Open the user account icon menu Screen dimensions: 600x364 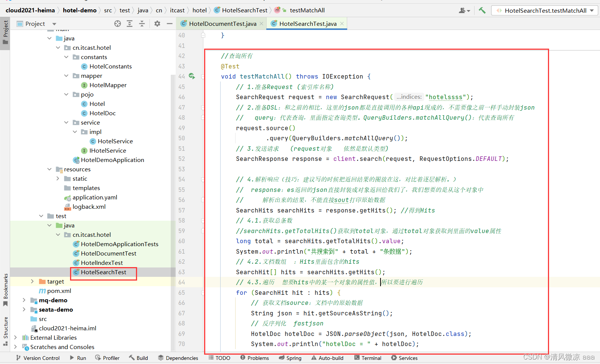[464, 10]
